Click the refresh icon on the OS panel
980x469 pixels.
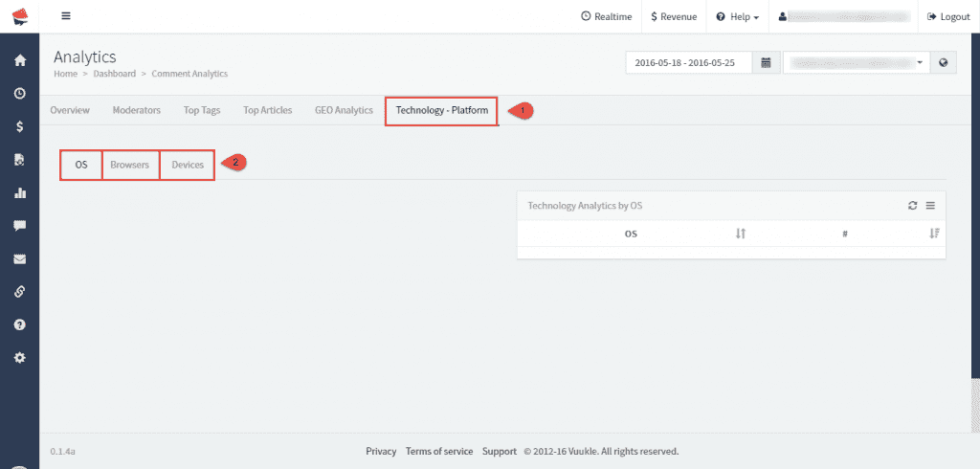913,206
